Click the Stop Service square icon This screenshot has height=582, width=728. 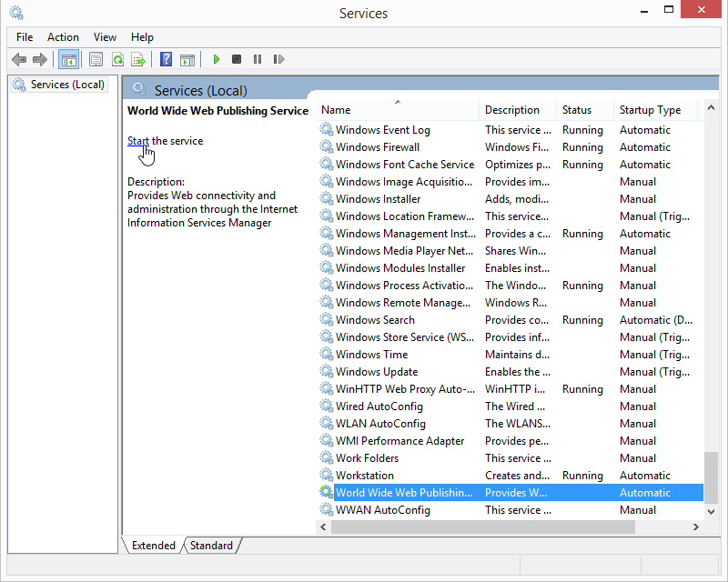point(237,59)
